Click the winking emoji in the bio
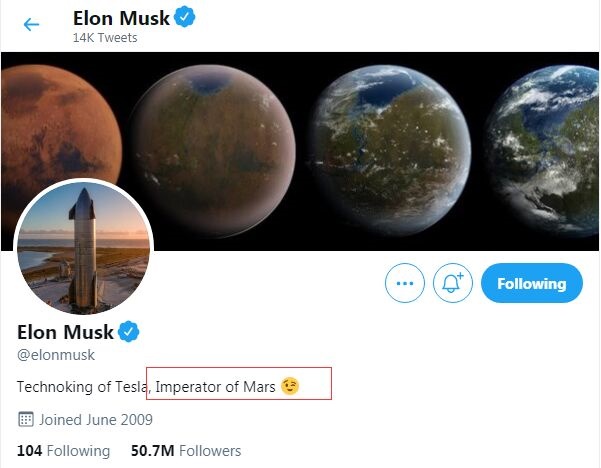The width and height of the screenshot is (601, 468). [x=290, y=385]
